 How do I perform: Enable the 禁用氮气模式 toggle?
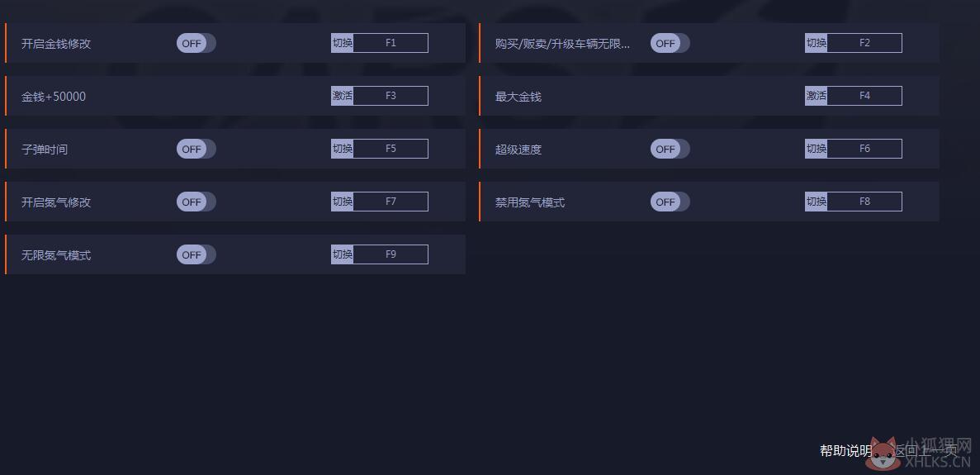670,202
